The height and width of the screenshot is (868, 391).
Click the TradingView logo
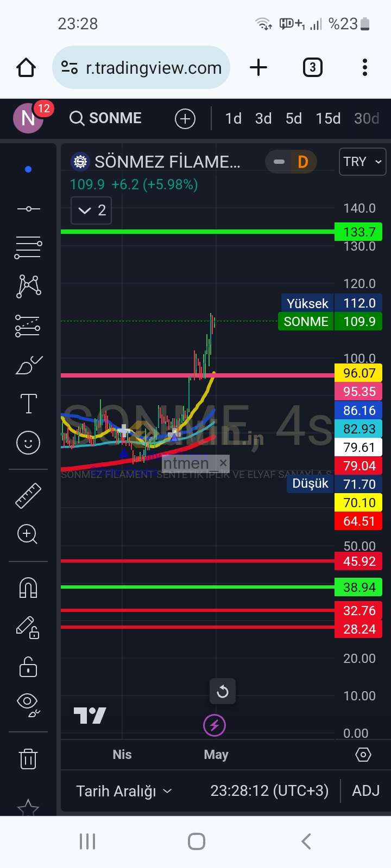pyautogui.click(x=90, y=716)
